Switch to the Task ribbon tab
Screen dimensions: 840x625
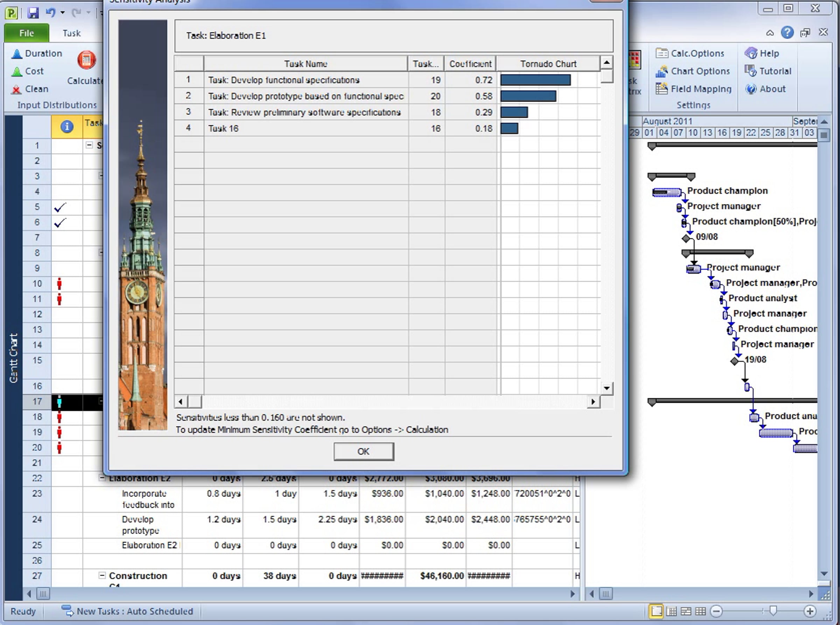[x=71, y=33]
